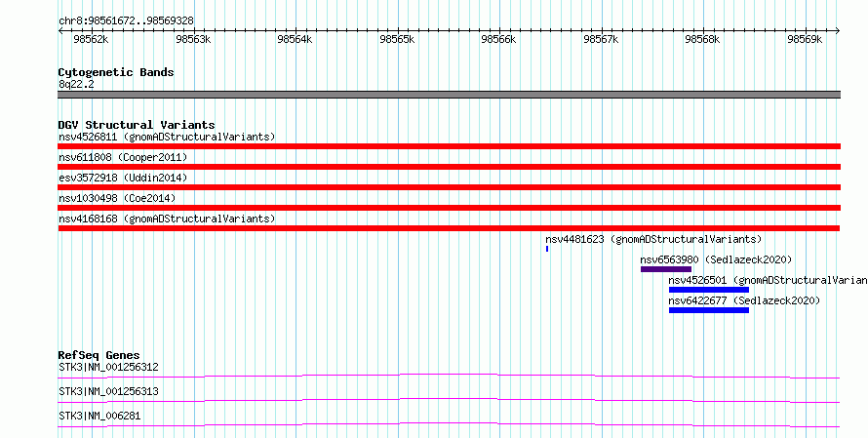Select the magenta line for STK3|NM_001256312
868x438 pixels.
pos(449,376)
